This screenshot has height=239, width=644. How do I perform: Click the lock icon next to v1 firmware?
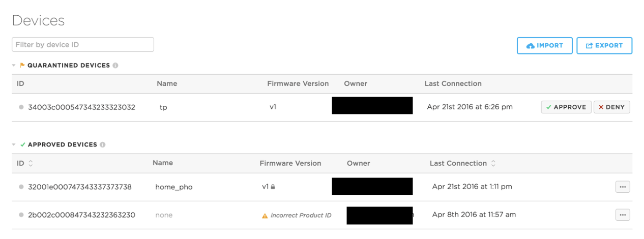pyautogui.click(x=273, y=187)
